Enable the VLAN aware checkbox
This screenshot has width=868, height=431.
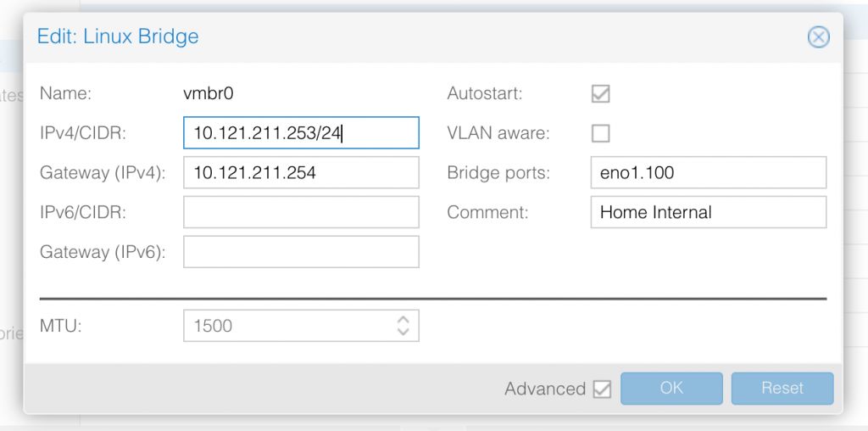(x=600, y=133)
